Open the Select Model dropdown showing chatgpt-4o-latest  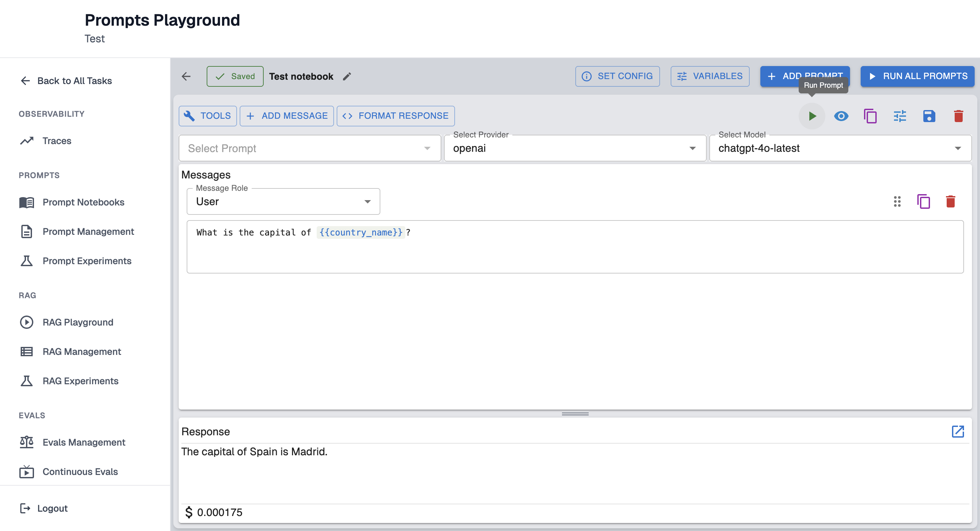point(840,148)
